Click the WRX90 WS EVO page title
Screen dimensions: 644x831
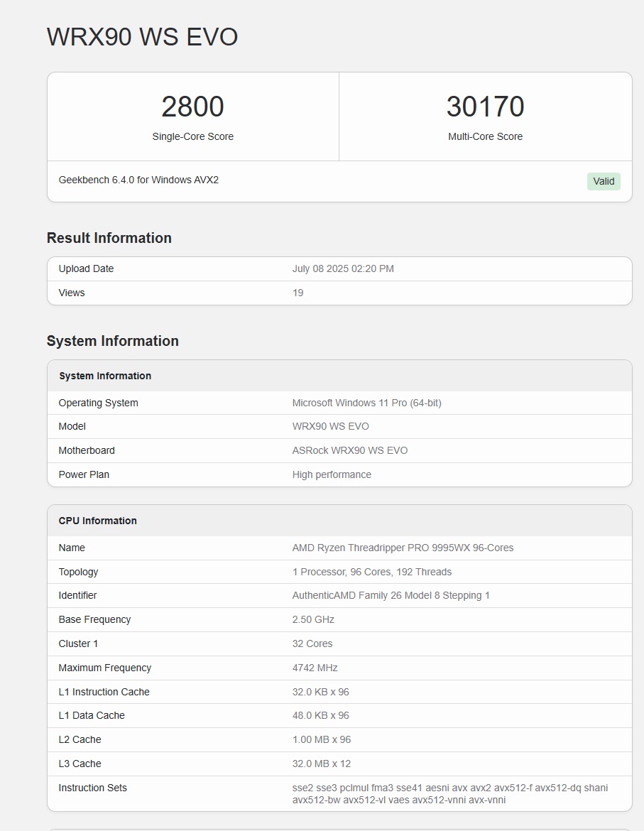(142, 37)
